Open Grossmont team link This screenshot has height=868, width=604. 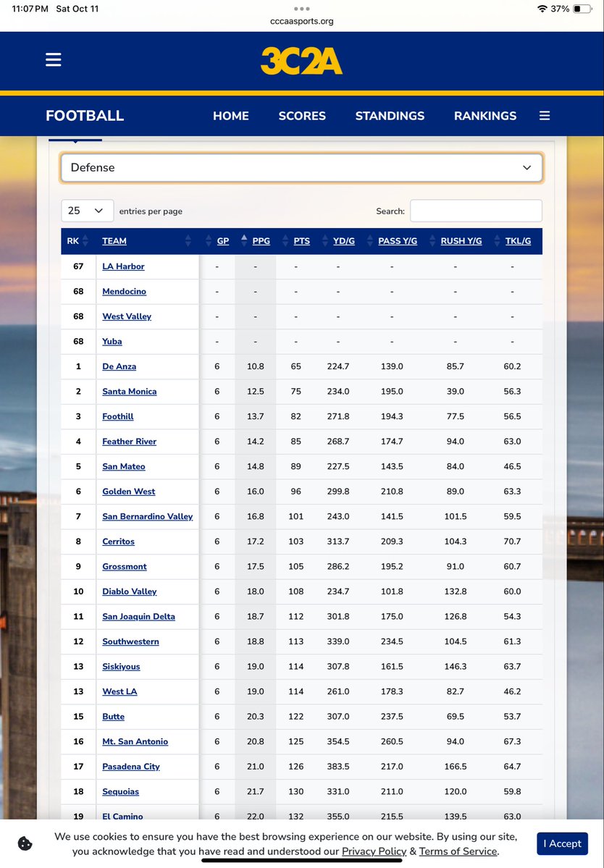(125, 566)
